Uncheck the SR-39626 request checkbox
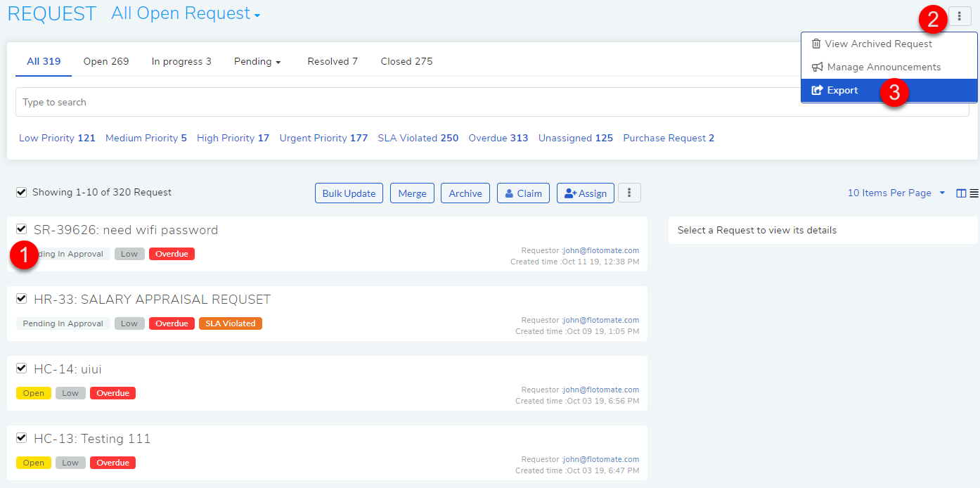Image resolution: width=980 pixels, height=488 pixels. coord(21,229)
